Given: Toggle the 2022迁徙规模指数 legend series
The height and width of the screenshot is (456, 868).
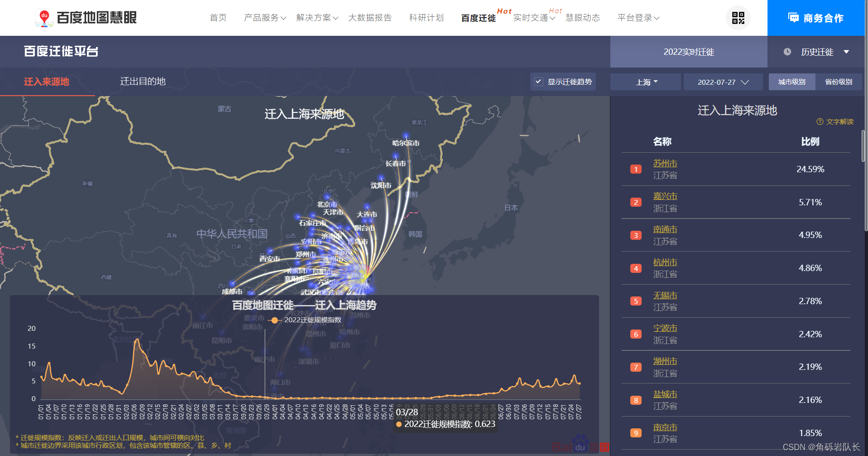Looking at the screenshot, I should click(305, 320).
